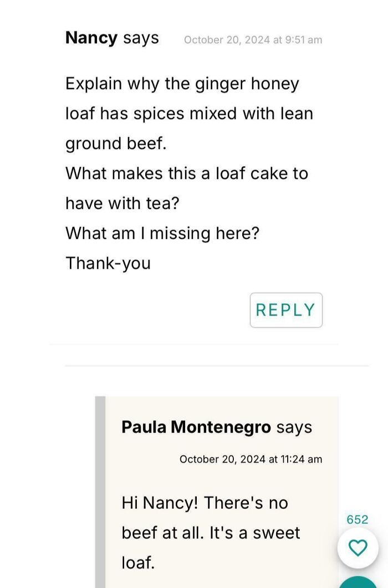The image size is (388, 588).
Task: Click the 652 favorites count
Action: pyautogui.click(x=358, y=519)
